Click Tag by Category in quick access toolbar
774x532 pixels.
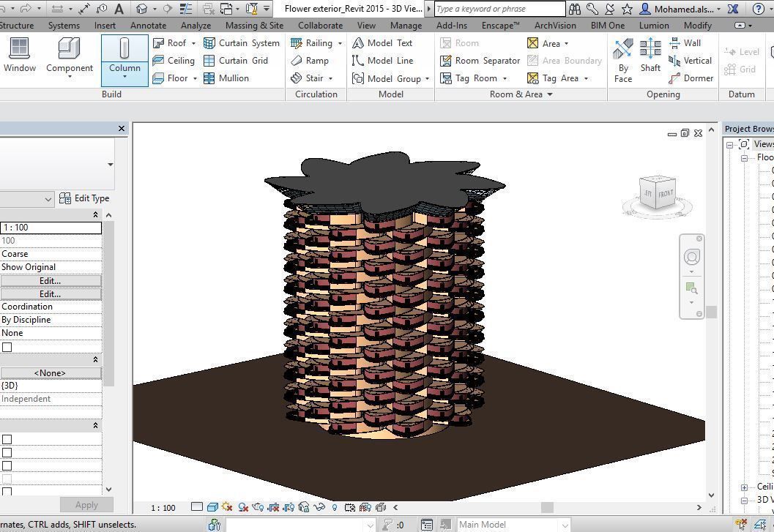pos(102,8)
